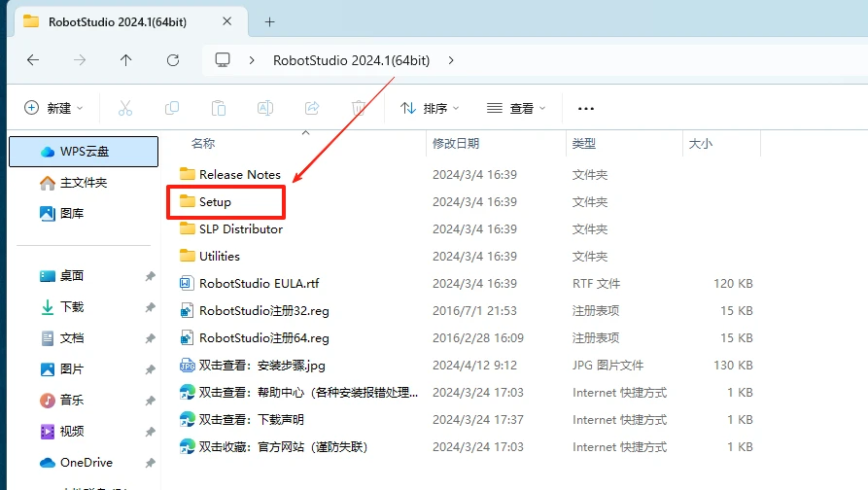Open 主文件夹 in the sidebar
The image size is (868, 490).
84,183
